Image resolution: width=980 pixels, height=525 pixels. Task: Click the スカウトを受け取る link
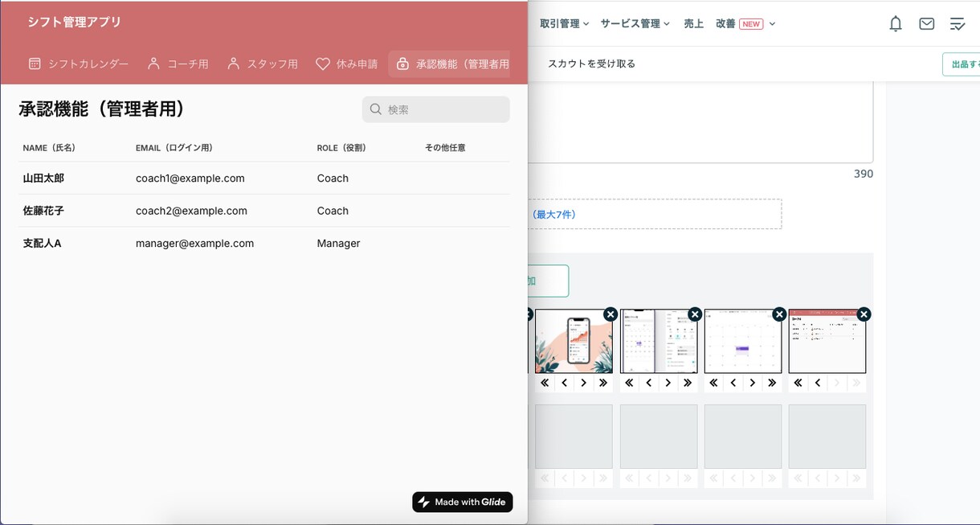point(591,64)
